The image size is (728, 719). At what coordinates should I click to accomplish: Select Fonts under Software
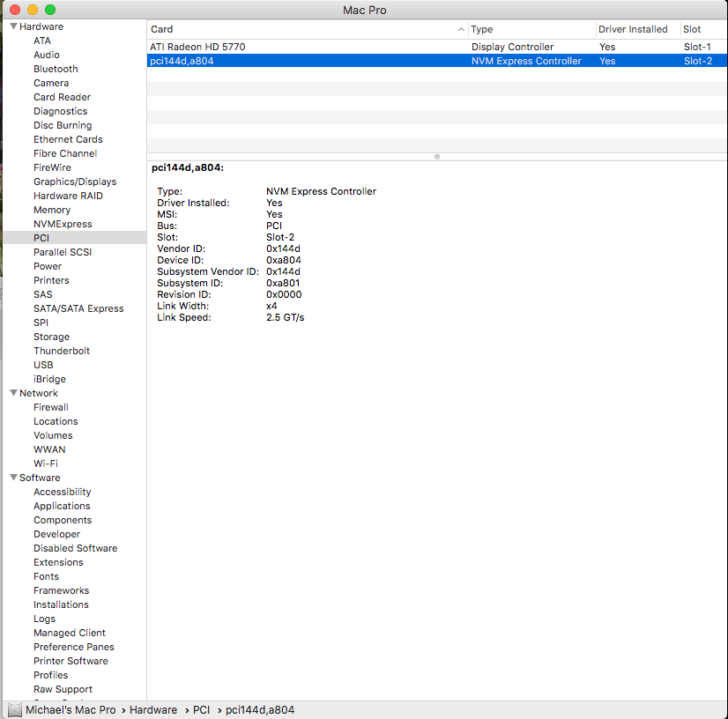[x=46, y=576]
